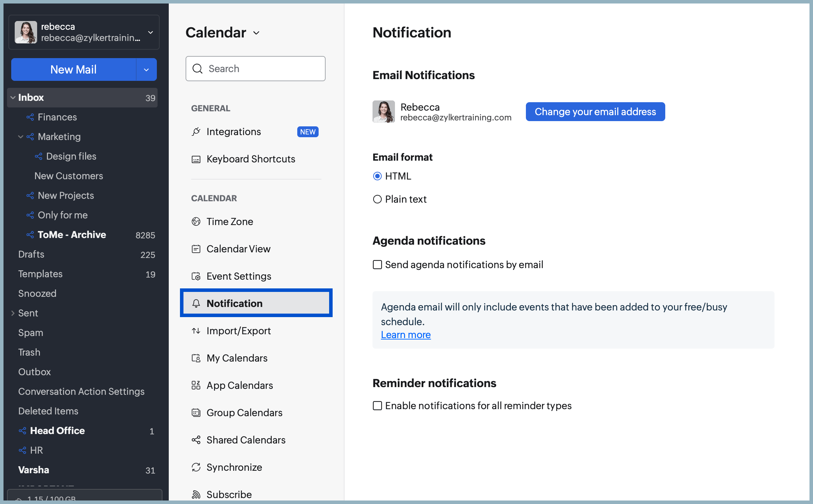The height and width of the screenshot is (504, 813).
Task: Click the My Calendars icon
Action: (196, 358)
